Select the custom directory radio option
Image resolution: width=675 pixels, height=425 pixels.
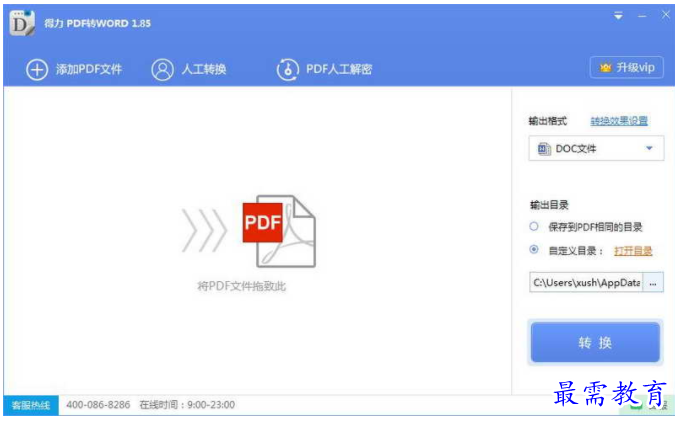(x=534, y=249)
